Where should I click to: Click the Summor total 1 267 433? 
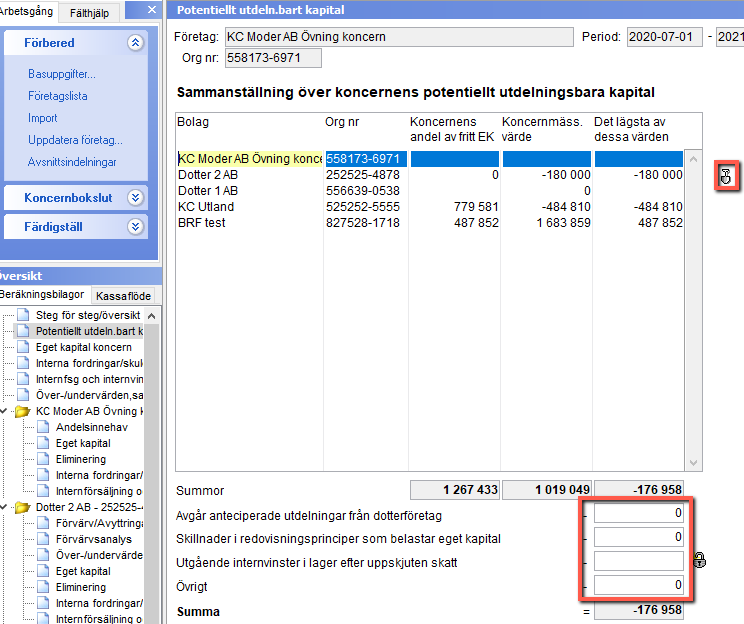point(454,490)
